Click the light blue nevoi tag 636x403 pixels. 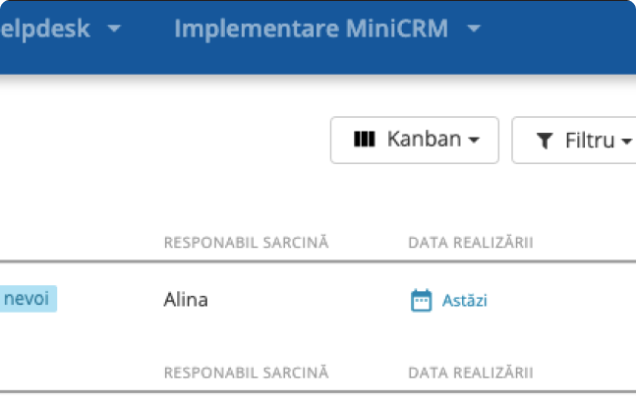point(28,299)
